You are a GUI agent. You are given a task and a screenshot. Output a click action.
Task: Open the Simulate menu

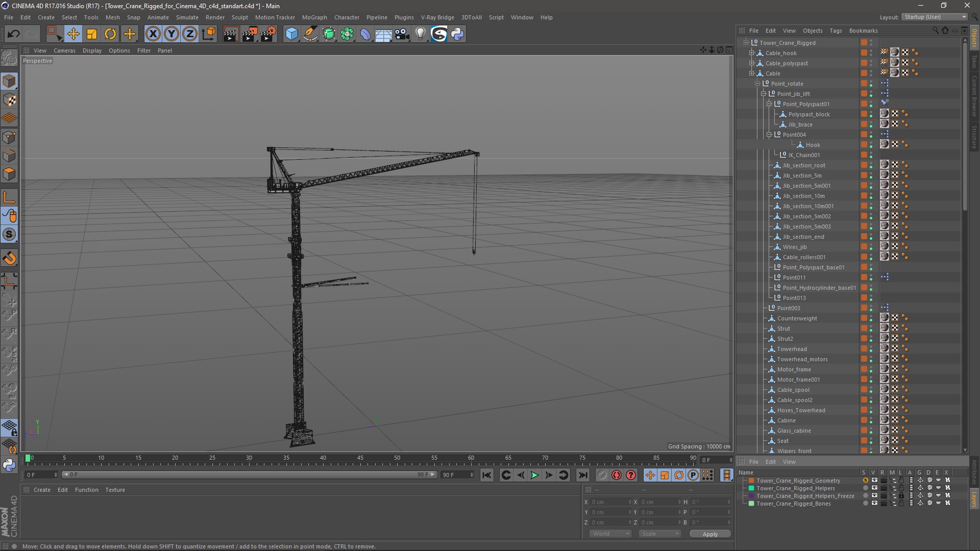point(187,17)
